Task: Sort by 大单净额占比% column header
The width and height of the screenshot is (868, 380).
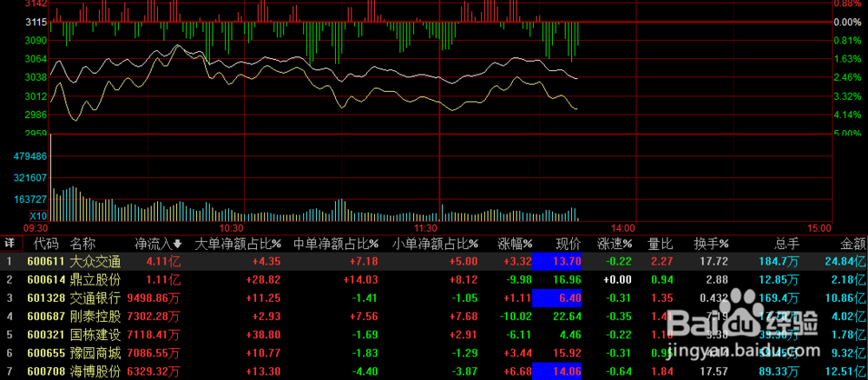Action: (x=238, y=243)
